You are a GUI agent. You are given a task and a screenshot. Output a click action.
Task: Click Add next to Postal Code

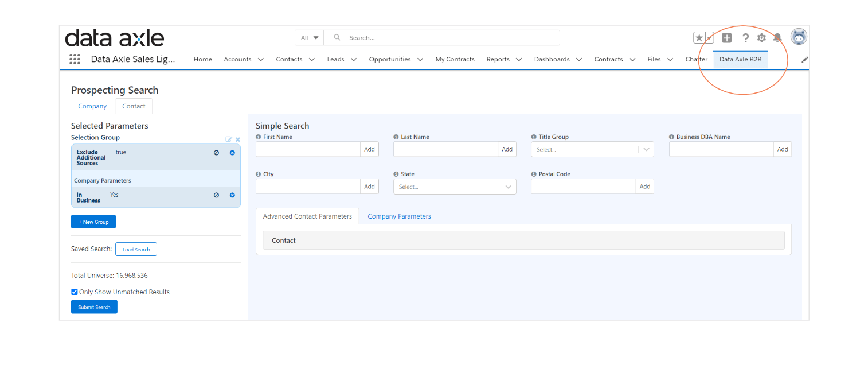tap(645, 187)
